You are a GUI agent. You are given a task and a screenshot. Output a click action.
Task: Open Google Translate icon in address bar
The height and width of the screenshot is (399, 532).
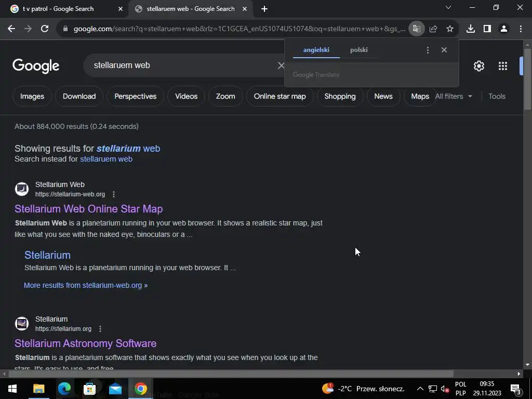coord(416,29)
